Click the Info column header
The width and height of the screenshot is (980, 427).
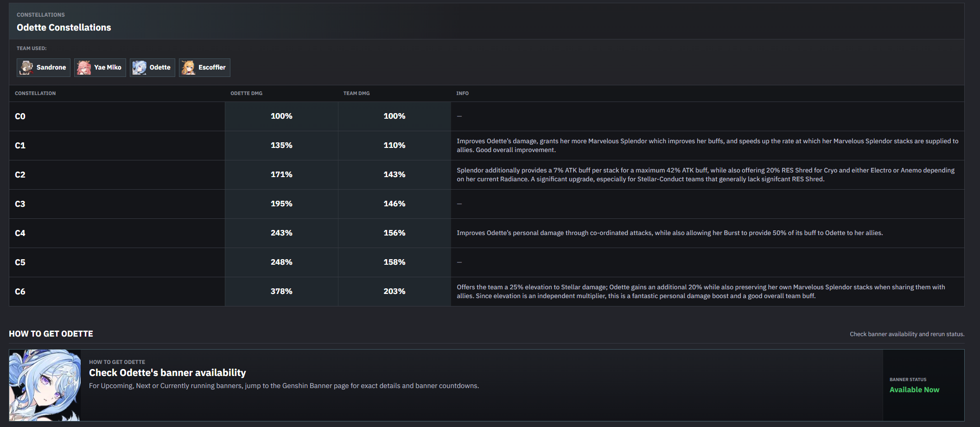point(462,94)
